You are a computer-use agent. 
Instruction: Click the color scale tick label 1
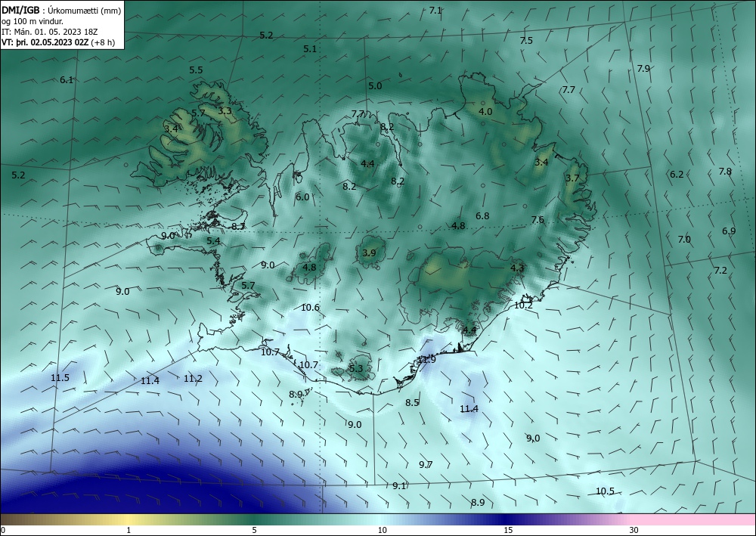click(129, 530)
